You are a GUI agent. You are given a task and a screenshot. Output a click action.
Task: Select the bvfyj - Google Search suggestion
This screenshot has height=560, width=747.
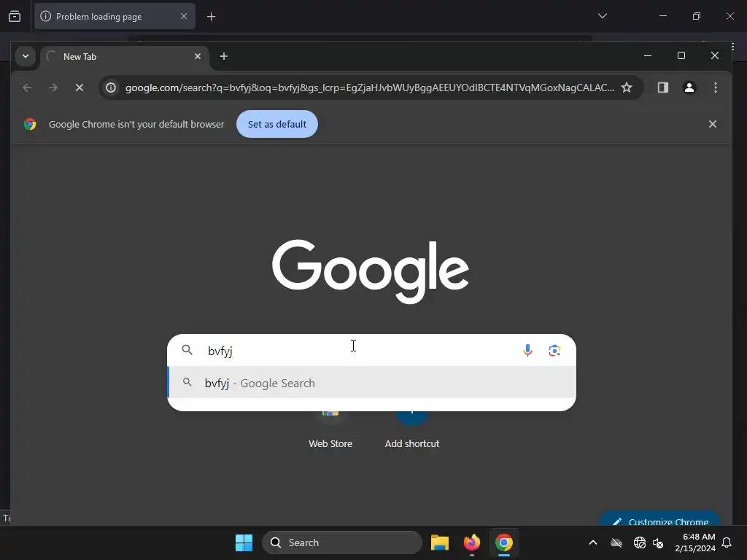371,383
